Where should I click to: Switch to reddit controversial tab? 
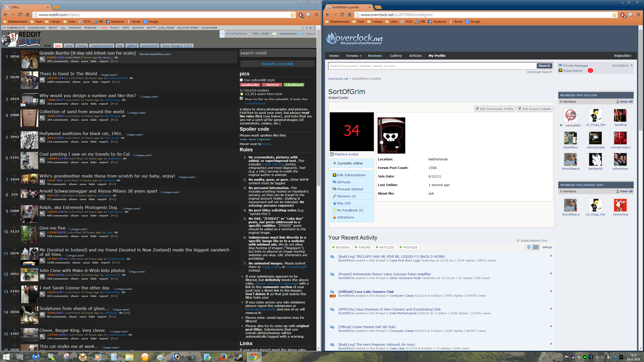pos(102,46)
